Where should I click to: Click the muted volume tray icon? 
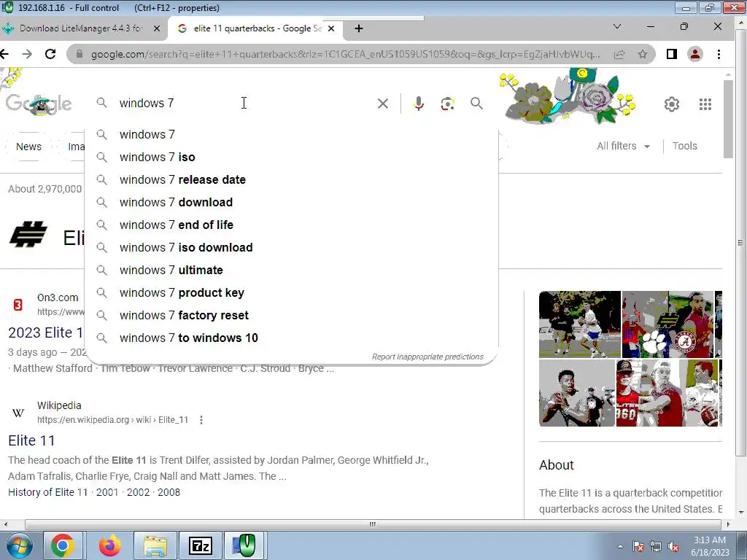click(673, 547)
